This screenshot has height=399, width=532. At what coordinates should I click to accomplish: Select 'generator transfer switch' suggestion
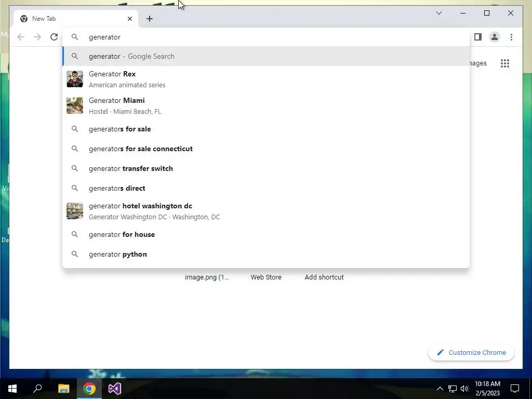pyautogui.click(x=267, y=169)
